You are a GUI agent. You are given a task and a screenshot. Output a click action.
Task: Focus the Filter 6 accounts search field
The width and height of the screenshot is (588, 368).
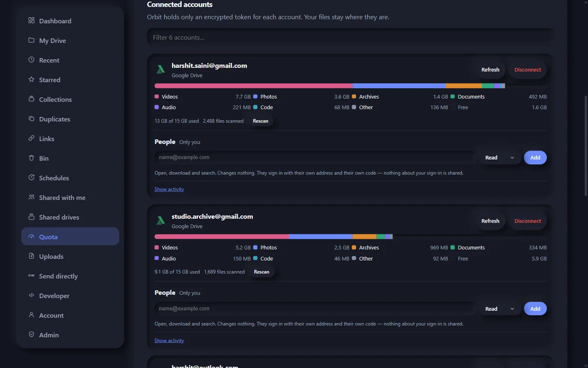click(x=350, y=38)
